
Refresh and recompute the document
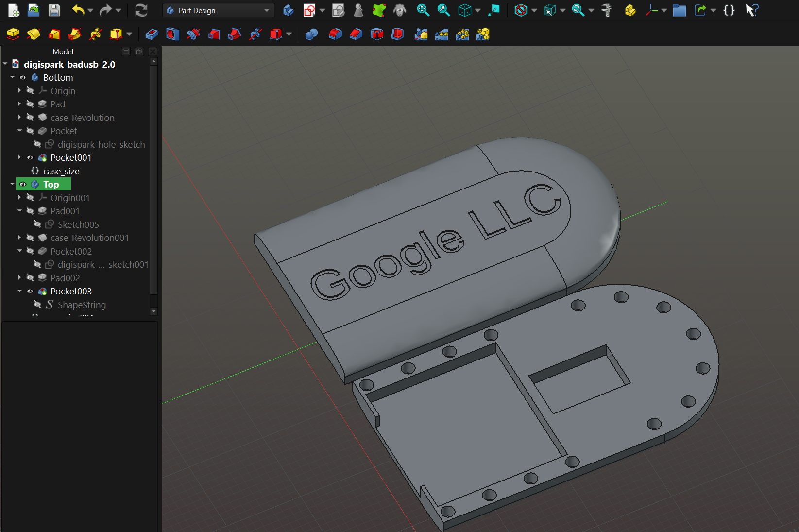click(141, 10)
